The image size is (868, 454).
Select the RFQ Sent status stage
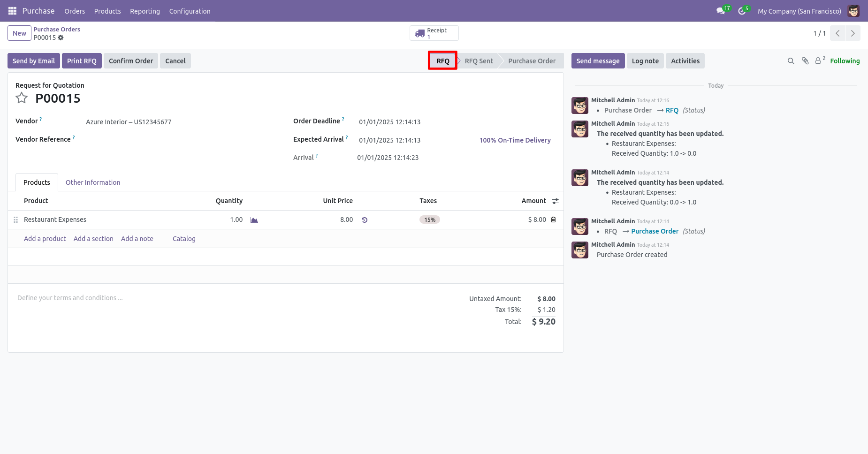479,61
